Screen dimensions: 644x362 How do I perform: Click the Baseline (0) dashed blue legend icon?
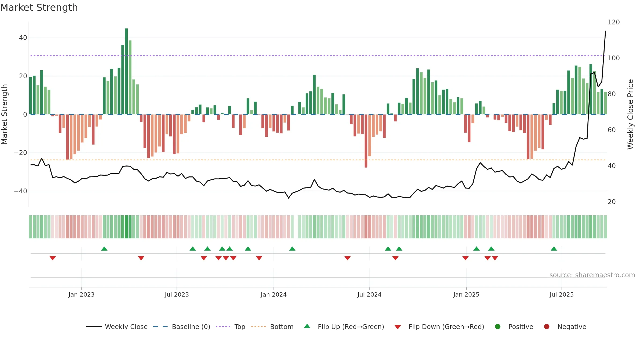160,327
